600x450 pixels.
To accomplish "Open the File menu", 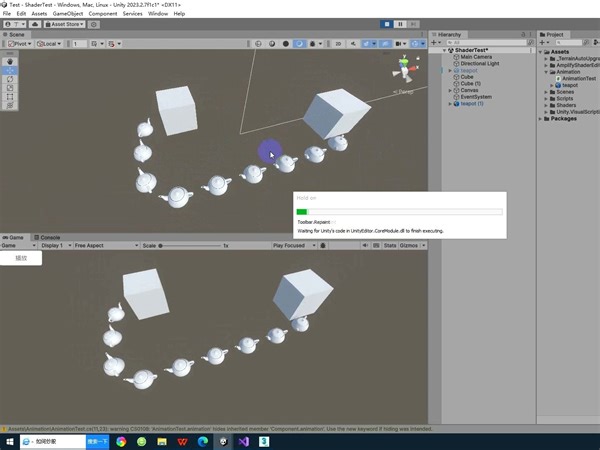I will pyautogui.click(x=7, y=14).
